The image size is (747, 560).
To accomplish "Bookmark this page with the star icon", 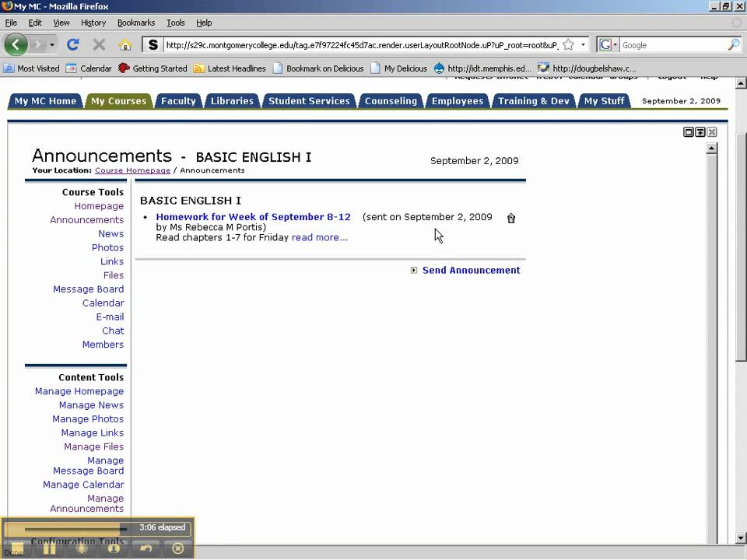I will (568, 45).
